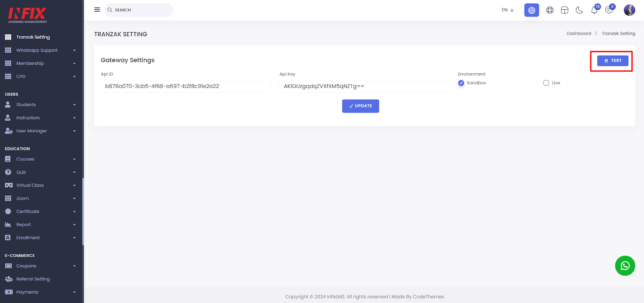Click the Students person icon
644x303 pixels.
[x=8, y=105]
